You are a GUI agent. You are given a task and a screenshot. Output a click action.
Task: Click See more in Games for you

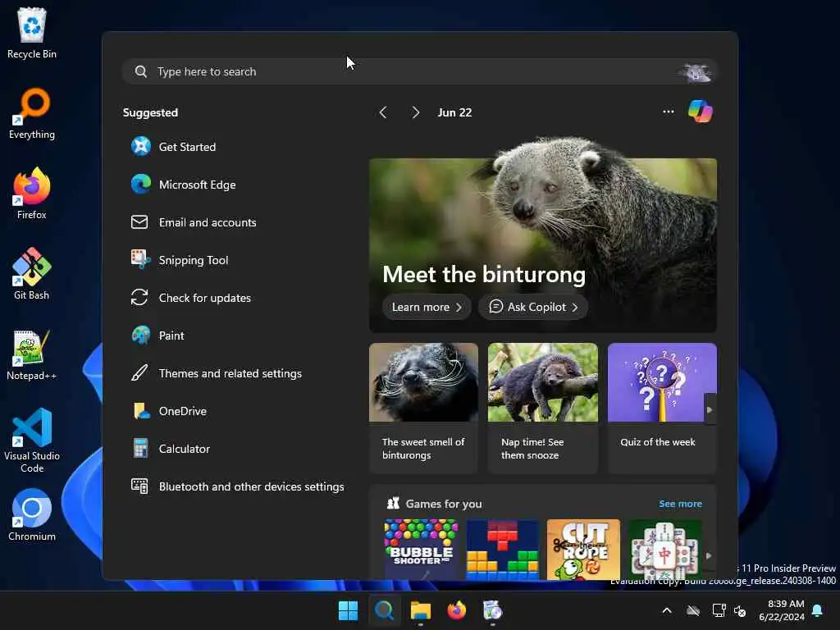tap(680, 504)
